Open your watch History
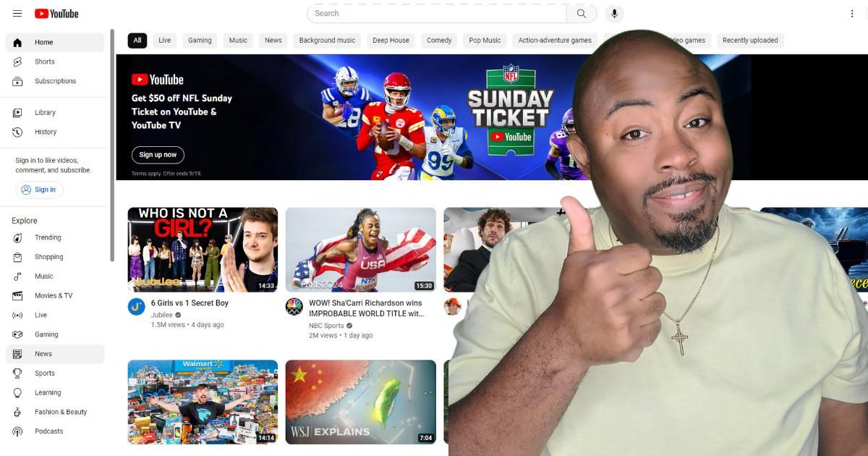The height and width of the screenshot is (456, 868). click(45, 132)
